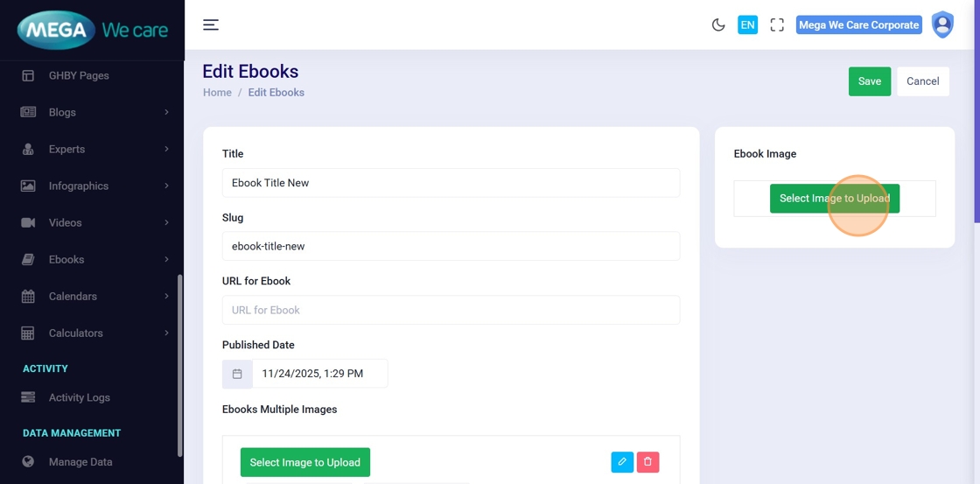Cancel editing the ebook

click(922, 81)
